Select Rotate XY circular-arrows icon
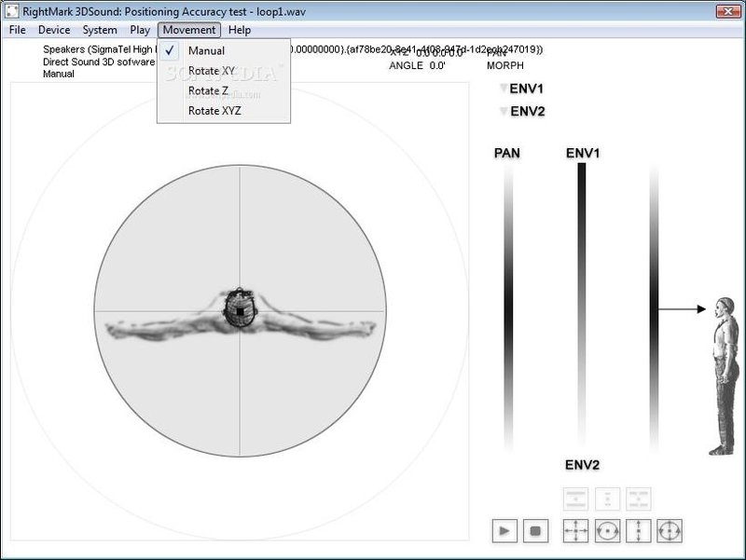Viewport: 746px width, 560px height. click(607, 530)
